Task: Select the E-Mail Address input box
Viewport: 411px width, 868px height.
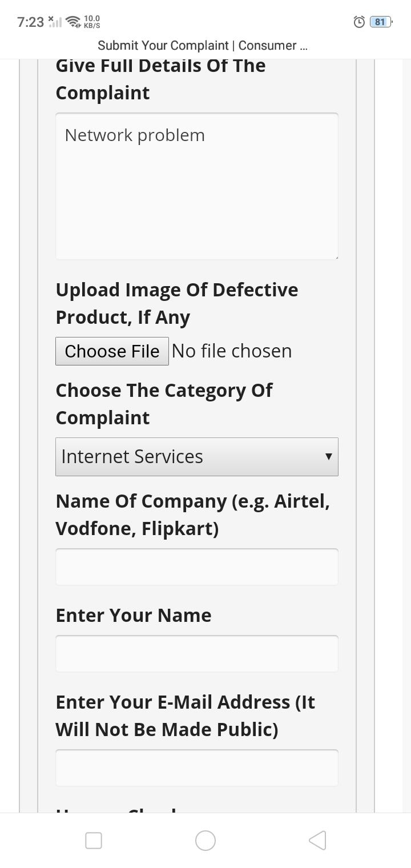Action: pos(197,768)
